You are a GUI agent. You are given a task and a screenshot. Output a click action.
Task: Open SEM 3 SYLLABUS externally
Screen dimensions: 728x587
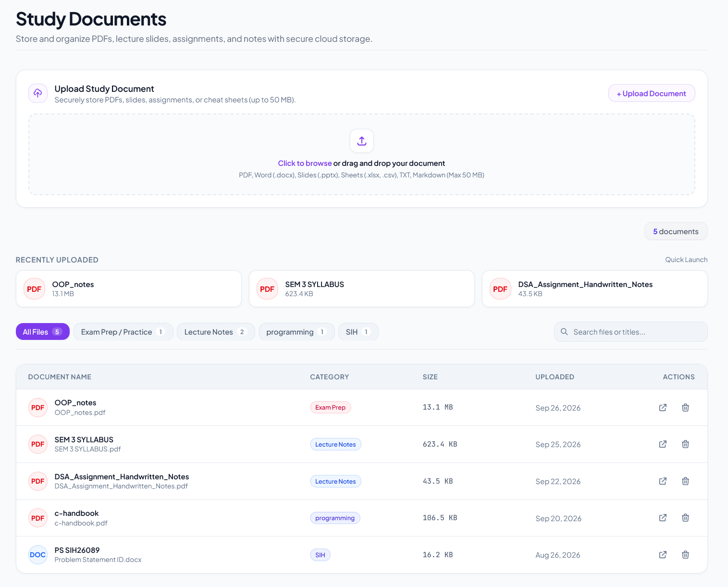pos(663,444)
